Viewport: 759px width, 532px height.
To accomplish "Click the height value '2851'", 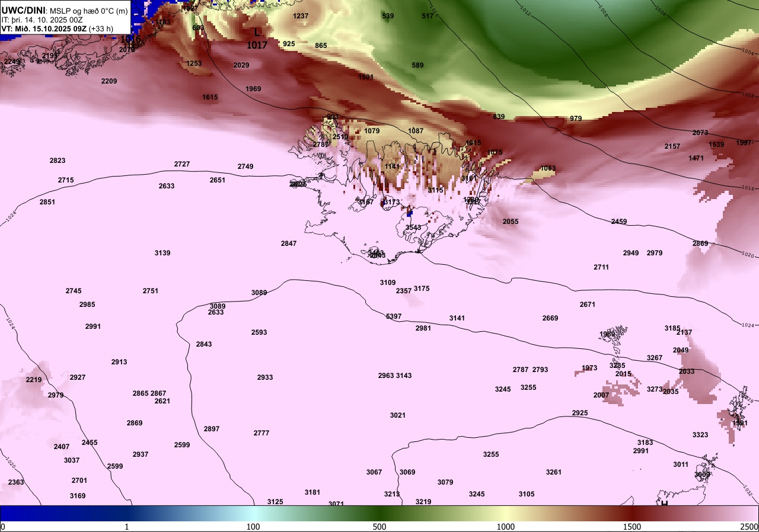I will [x=47, y=202].
